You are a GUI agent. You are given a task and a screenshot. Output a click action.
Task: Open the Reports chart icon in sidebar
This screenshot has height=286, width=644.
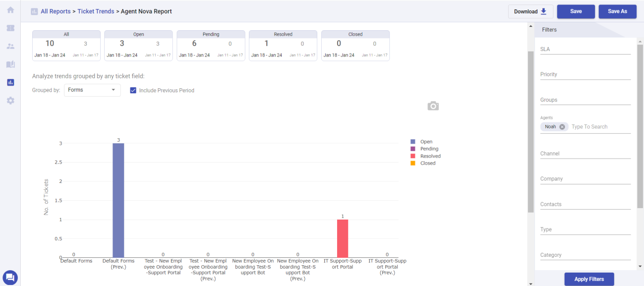10,82
